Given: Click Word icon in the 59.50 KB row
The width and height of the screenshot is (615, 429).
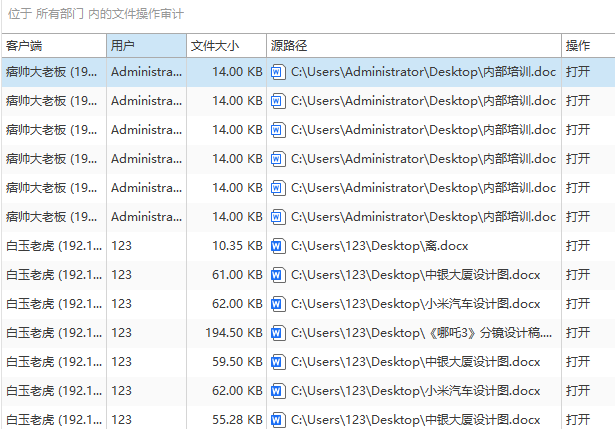Looking at the screenshot, I should click(x=277, y=362).
